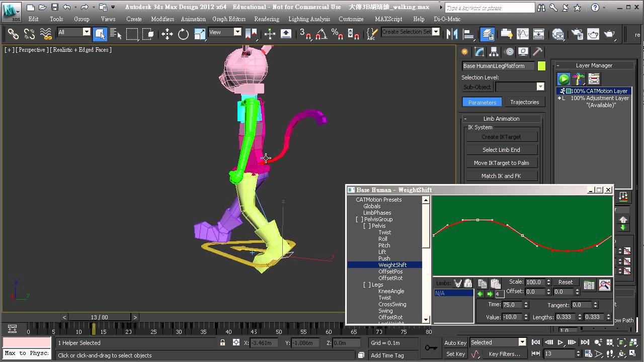
Task: Open Curve Editor from toolbar
Action: pos(523,34)
